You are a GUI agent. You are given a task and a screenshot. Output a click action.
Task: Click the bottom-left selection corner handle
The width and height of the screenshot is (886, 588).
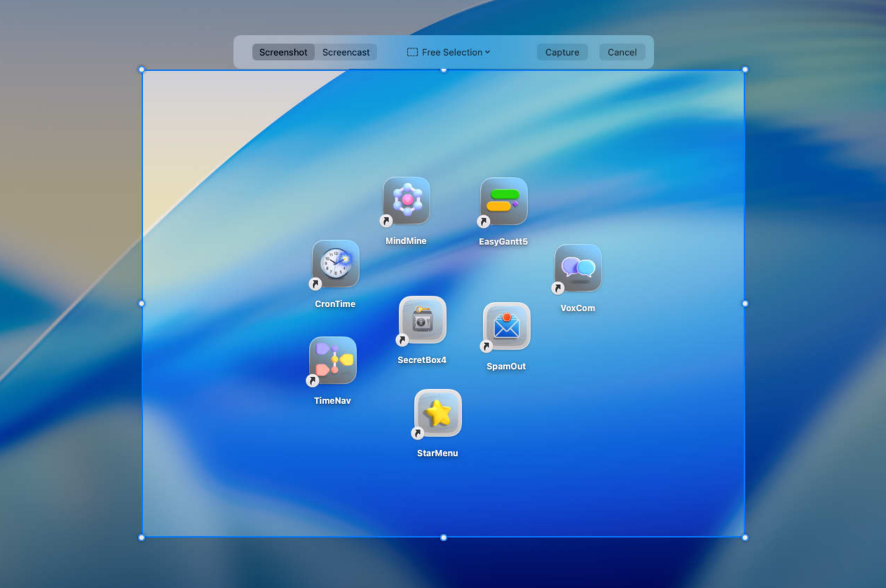pos(142,537)
